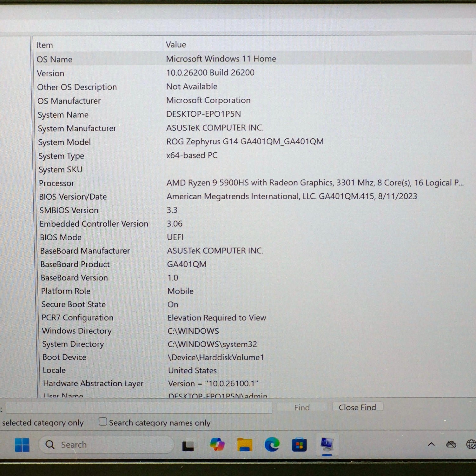Image resolution: width=476 pixels, height=476 pixels.
Task: Click the taskbar Search box
Action: [106, 445]
